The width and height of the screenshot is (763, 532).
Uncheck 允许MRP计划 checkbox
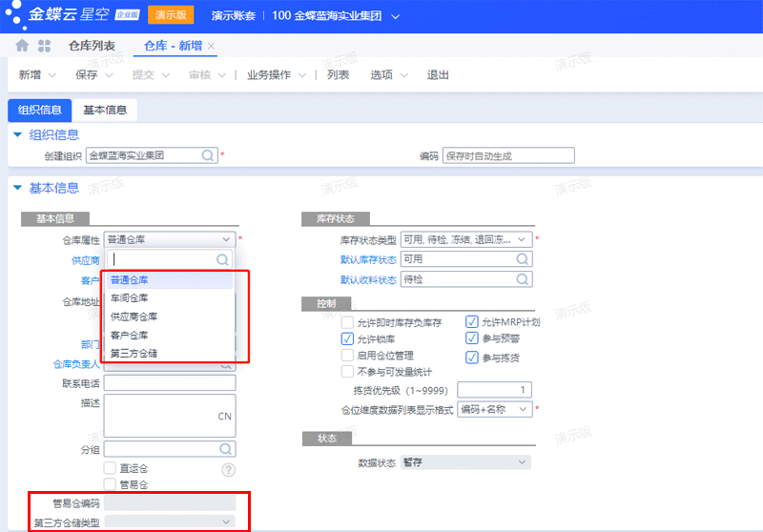tap(471, 321)
